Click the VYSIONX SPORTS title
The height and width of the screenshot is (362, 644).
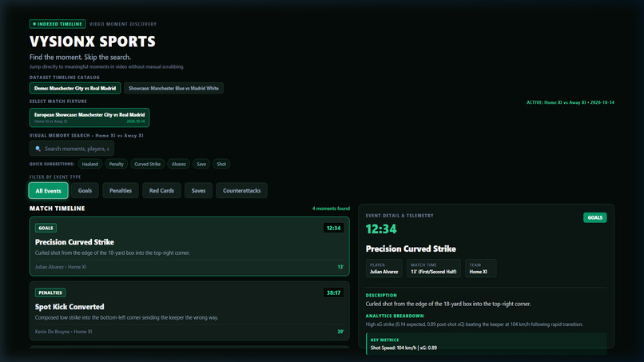pyautogui.click(x=93, y=42)
